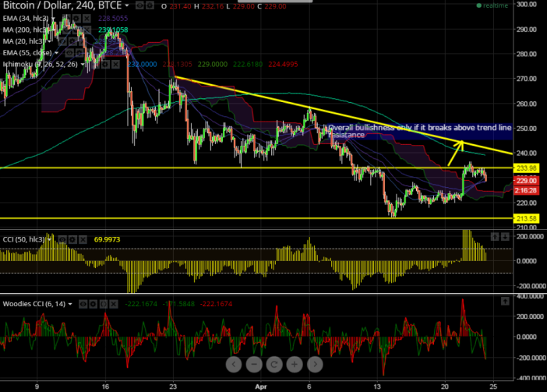Open EMA (34, hlc3) settings gear

click(76, 19)
